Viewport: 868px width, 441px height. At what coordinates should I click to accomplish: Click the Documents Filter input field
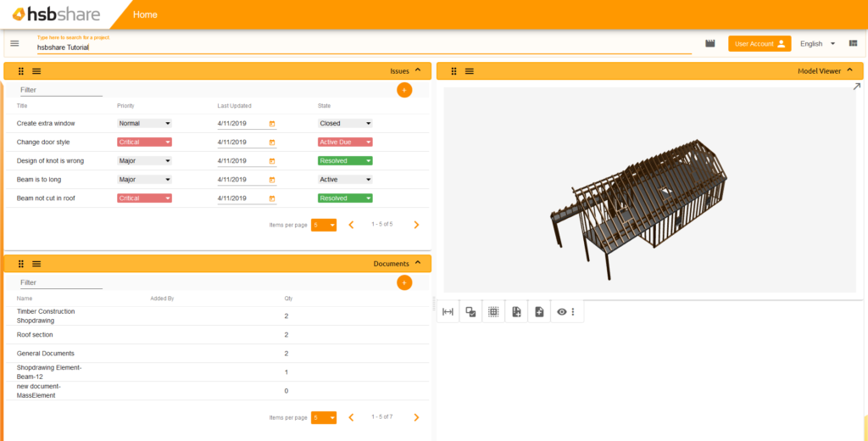61,282
